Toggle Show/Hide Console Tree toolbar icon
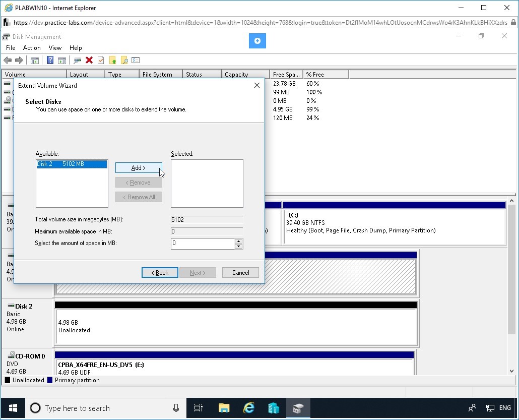 tap(35, 61)
